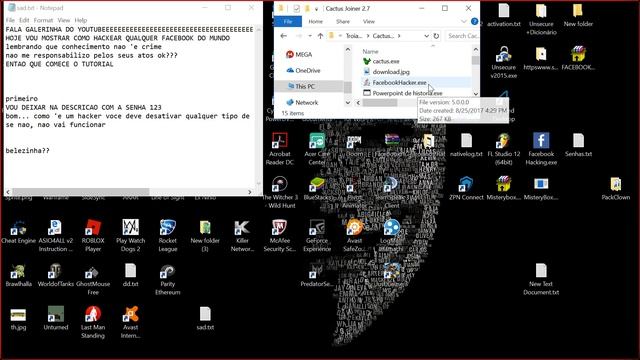Launch Rocket League desktop icon
This screenshot has width=640, height=360.
tap(168, 236)
